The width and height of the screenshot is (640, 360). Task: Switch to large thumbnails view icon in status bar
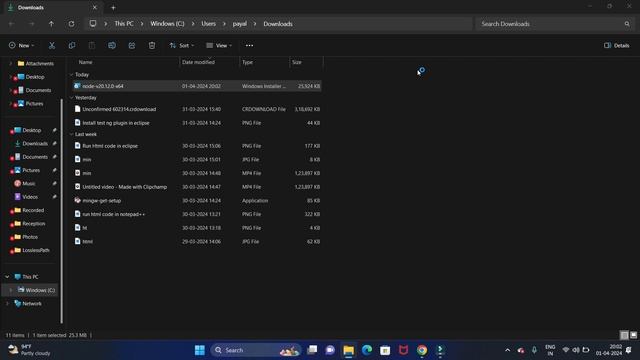pyautogui.click(x=633, y=335)
